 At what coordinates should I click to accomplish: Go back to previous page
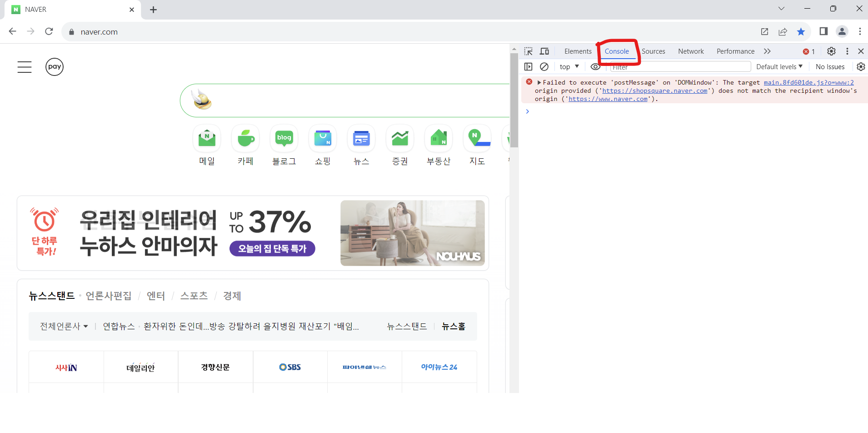click(12, 31)
